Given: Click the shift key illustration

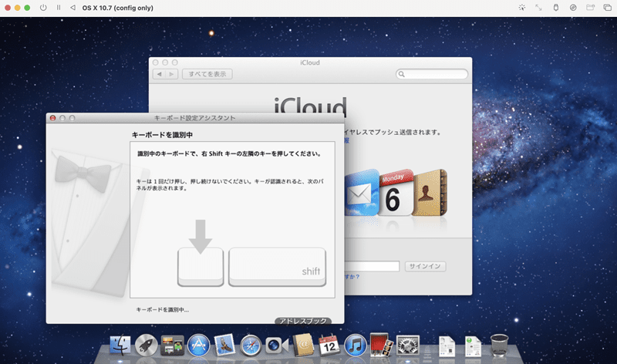Looking at the screenshot, I should point(277,266).
